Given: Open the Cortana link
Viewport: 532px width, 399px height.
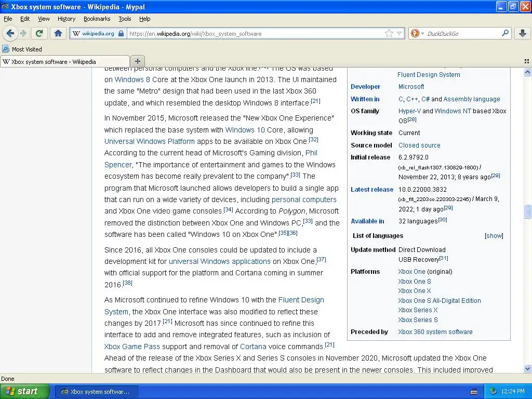Looking at the screenshot, I should pos(253,347).
